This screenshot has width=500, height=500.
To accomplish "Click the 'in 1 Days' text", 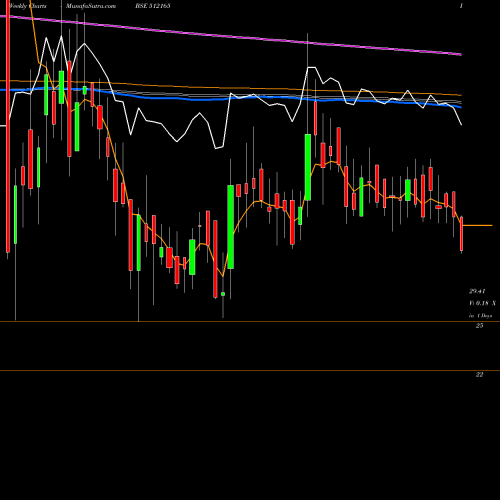I will [480, 315].
